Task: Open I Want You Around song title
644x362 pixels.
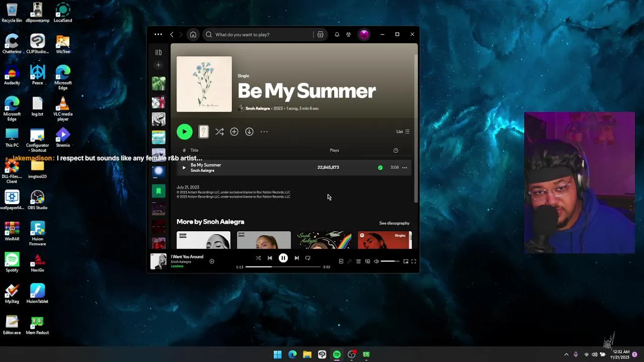Action: click(187, 257)
